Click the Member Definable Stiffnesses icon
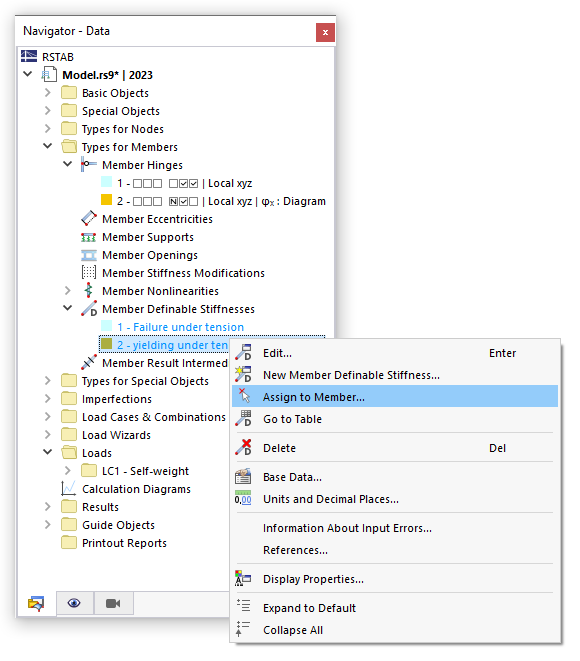This screenshot has width=580, height=661. [x=89, y=309]
